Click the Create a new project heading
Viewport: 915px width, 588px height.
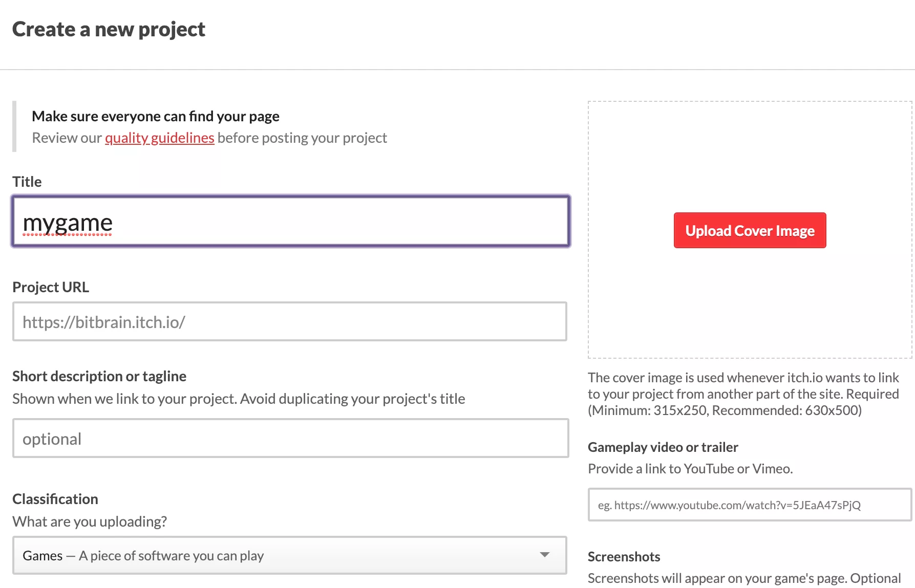tap(109, 30)
